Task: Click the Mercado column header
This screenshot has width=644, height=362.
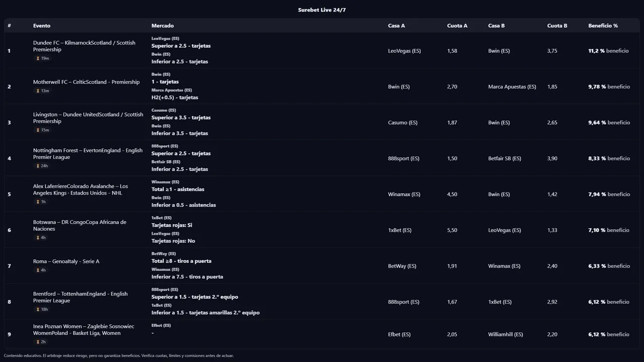Action: click(x=163, y=26)
